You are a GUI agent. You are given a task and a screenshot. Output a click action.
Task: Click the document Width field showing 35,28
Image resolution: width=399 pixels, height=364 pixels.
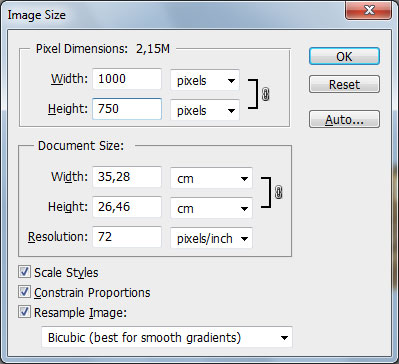(x=127, y=177)
